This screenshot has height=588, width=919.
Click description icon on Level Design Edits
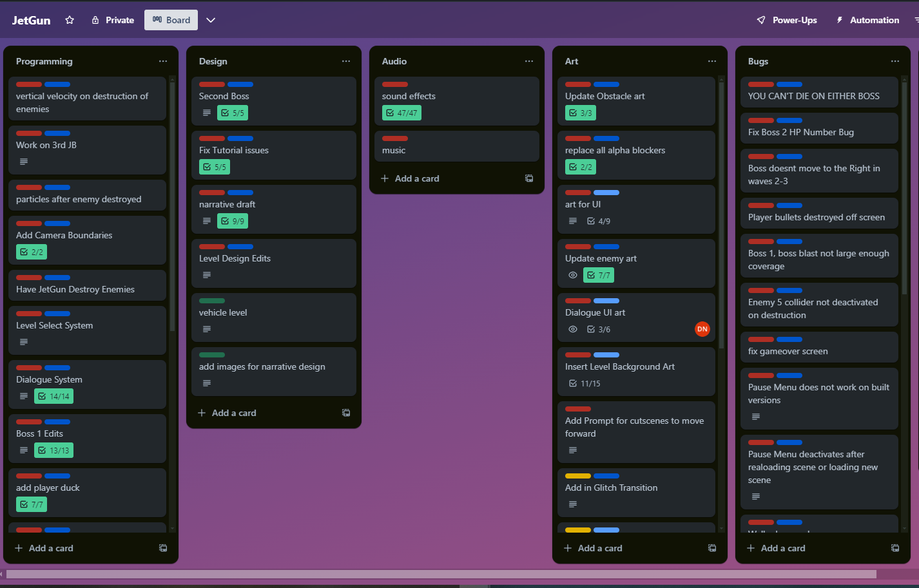click(x=207, y=275)
